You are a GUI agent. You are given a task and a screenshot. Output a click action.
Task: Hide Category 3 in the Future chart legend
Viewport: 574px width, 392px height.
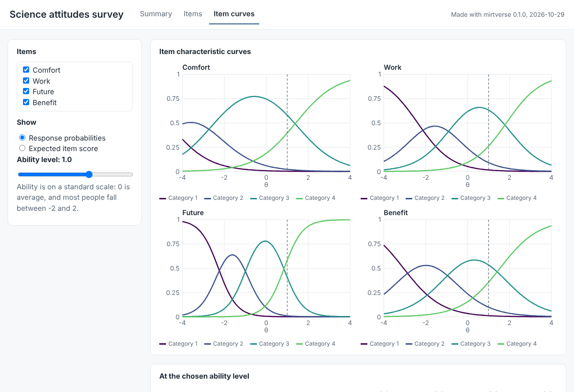click(270, 344)
